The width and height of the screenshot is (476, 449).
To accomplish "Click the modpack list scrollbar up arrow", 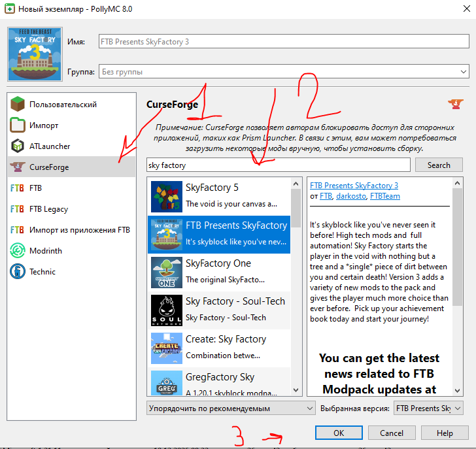I will click(296, 184).
